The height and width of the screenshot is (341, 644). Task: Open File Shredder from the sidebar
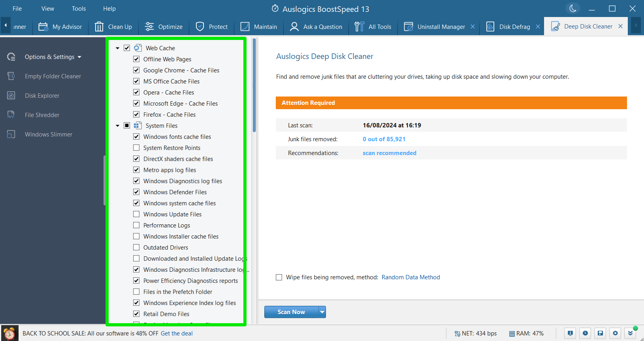click(x=42, y=115)
